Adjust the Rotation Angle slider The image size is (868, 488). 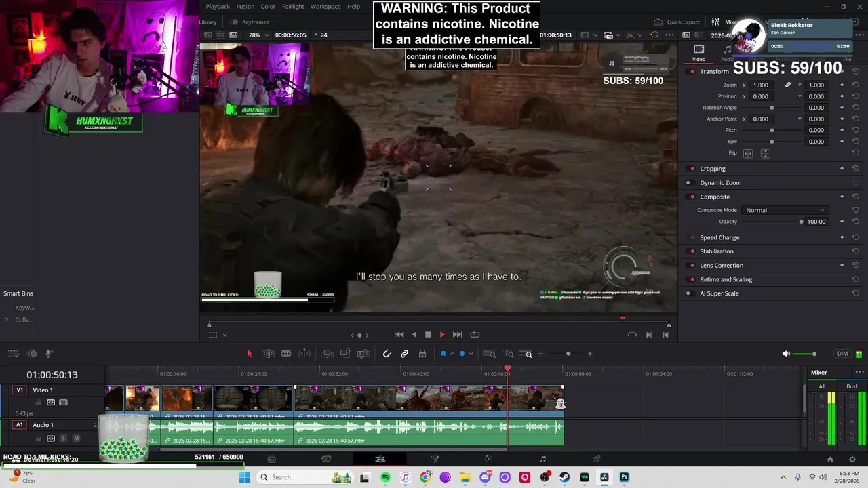[x=772, y=108]
